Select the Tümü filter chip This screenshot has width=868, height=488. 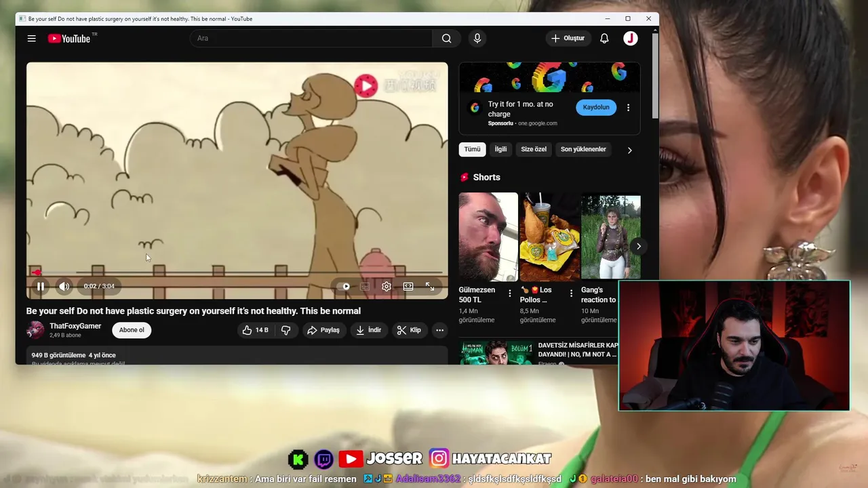pos(472,149)
